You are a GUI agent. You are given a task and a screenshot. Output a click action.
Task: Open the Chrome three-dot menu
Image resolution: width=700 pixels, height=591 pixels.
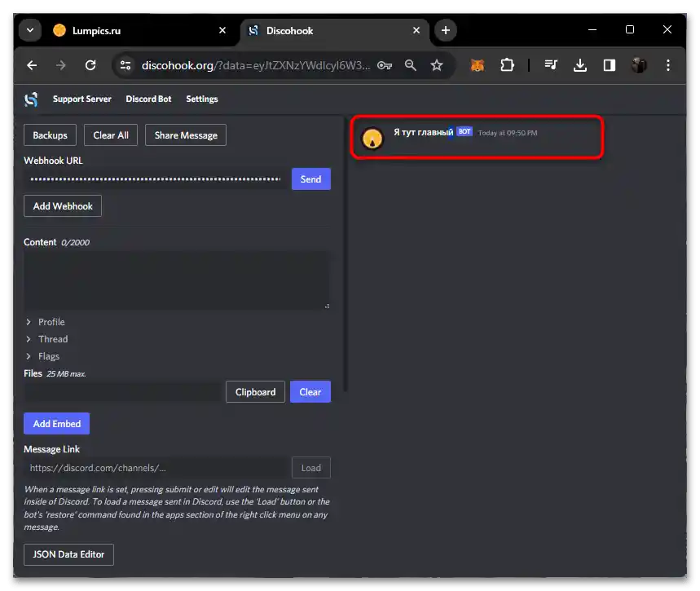(668, 66)
